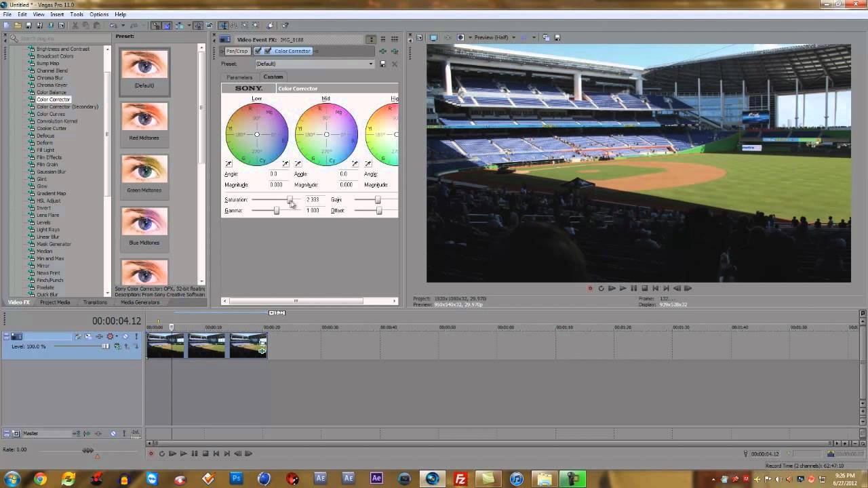Viewport: 868px width, 488px height.
Task: Solo the video track in the track header
Action: [x=136, y=336]
